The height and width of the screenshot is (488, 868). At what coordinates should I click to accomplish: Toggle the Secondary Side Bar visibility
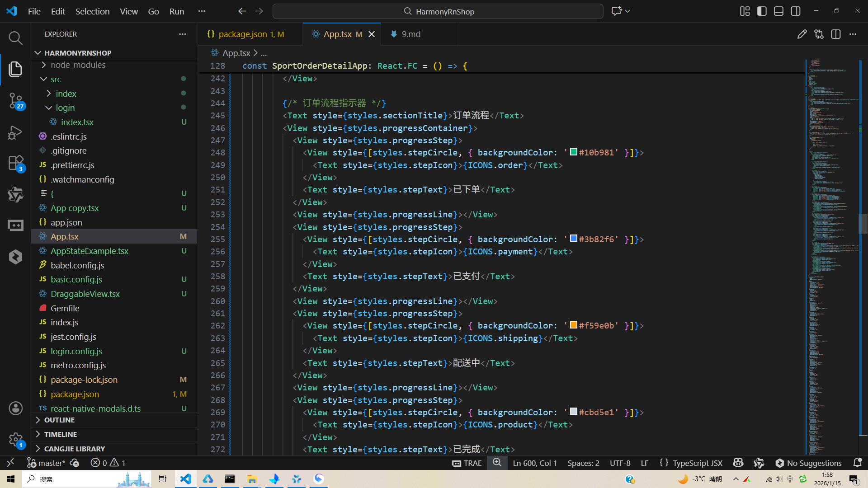(796, 11)
